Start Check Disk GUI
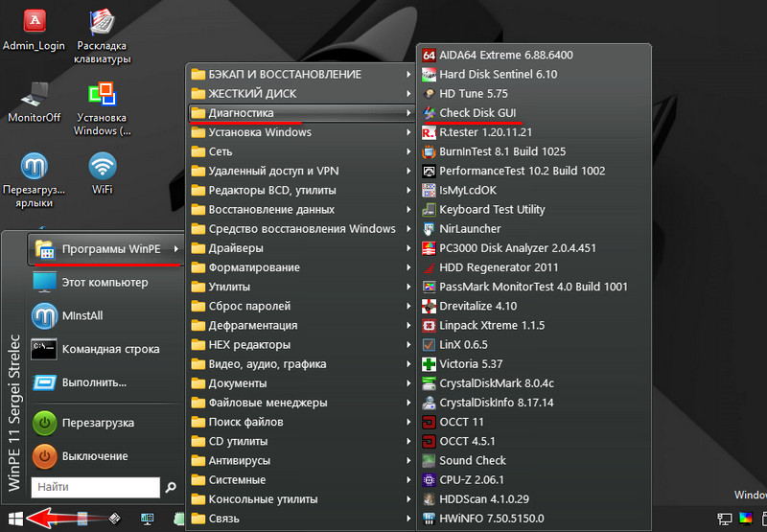 534,113
